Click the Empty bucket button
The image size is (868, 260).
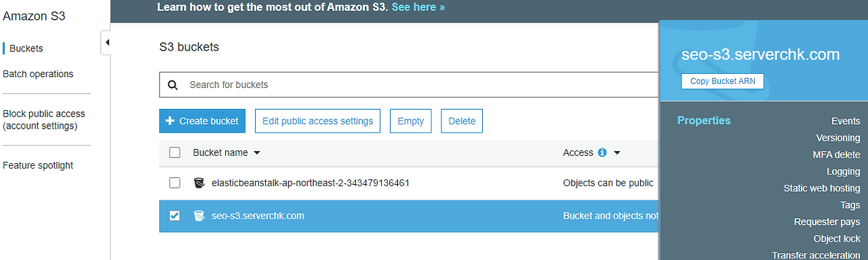click(411, 121)
